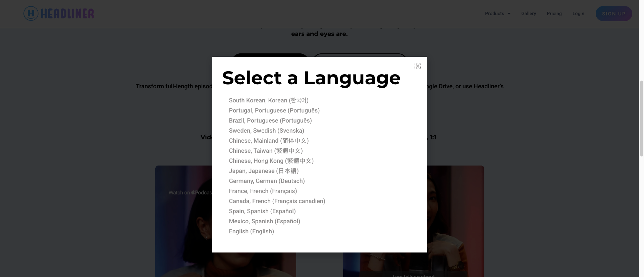Click the Sign Up button
This screenshot has width=644, height=277.
614,14
